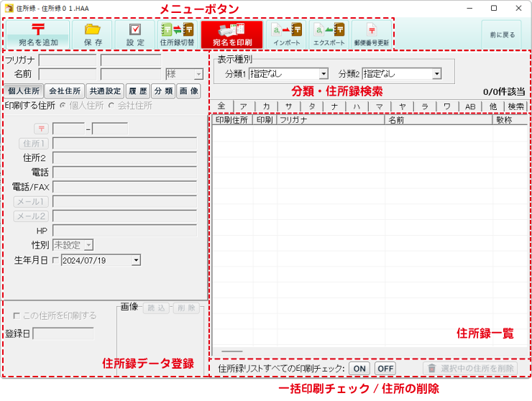Viewport: 532px width, 401px height.
Task: Open the 分類1 dropdown
Action: [324, 73]
